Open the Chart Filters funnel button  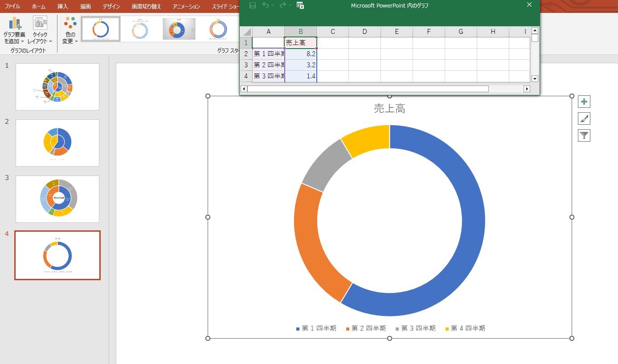tap(584, 135)
